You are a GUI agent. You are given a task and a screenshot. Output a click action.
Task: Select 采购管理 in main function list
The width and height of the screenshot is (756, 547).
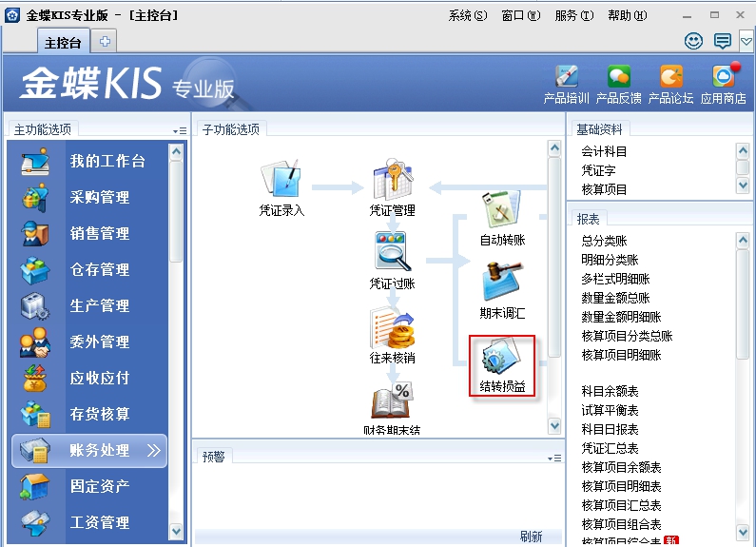click(x=99, y=198)
